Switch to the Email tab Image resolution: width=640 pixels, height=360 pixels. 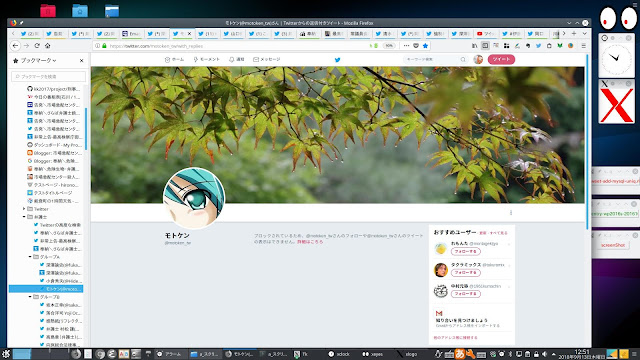[131, 34]
